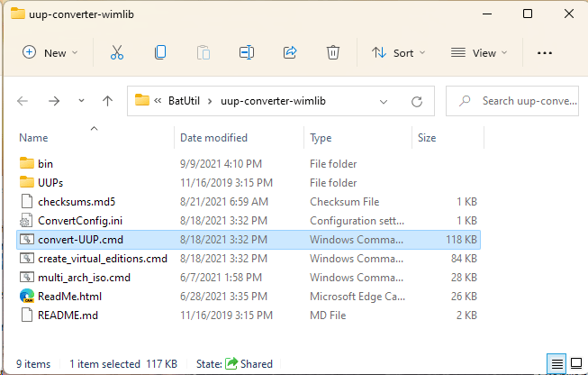Screen dimensions: 588x375
Task: Click the Share icon in toolbar
Action: pyautogui.click(x=290, y=52)
